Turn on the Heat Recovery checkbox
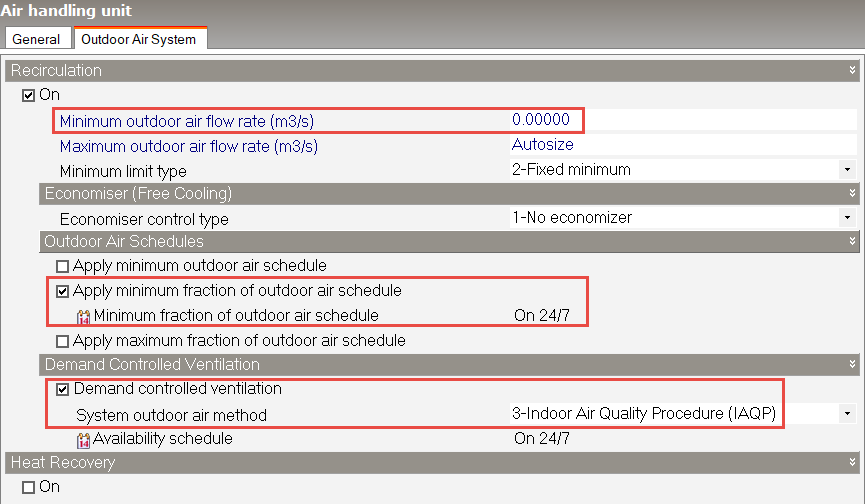Screen dimensions: 865x504 click(x=29, y=487)
